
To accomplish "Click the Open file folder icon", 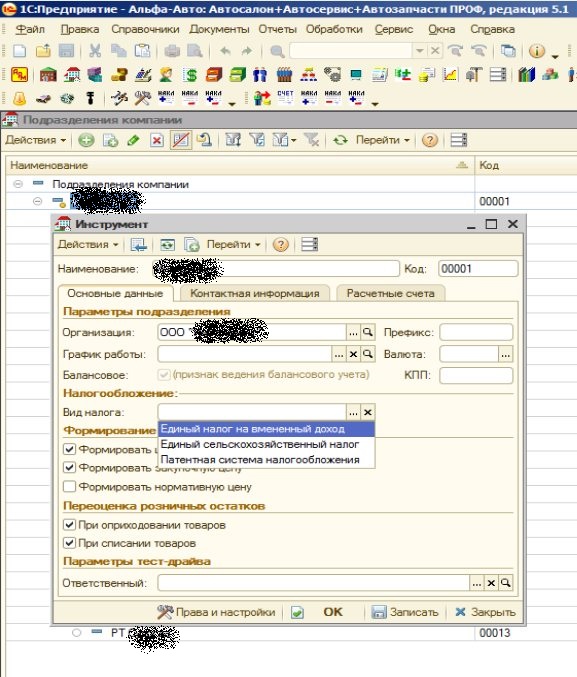I will pyautogui.click(x=43, y=51).
